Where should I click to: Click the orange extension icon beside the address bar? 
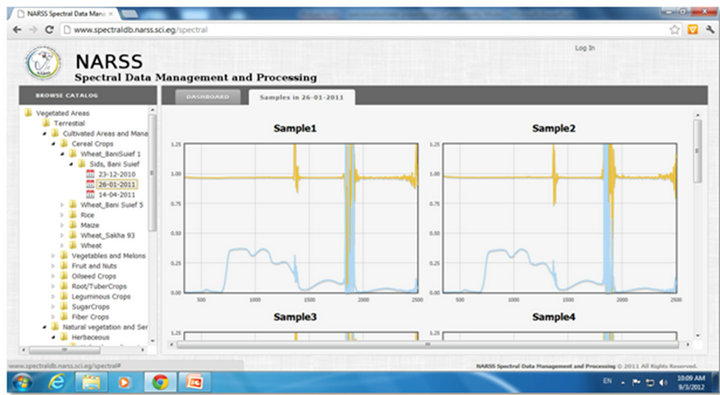[692, 30]
